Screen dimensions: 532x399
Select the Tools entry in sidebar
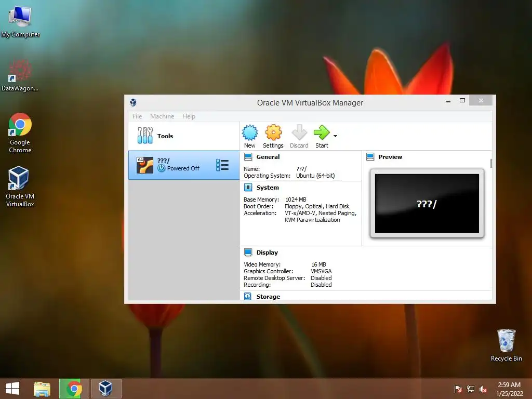point(184,136)
